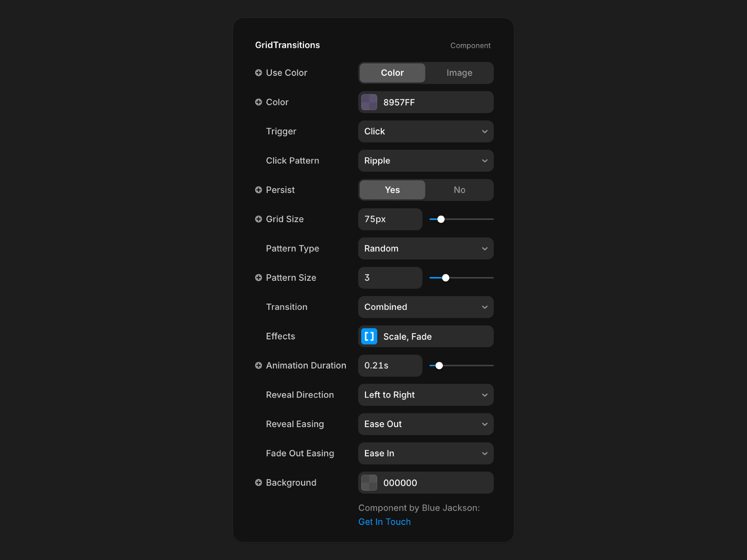Click plus icon next to Pattern Size
The image size is (747, 560).
(x=258, y=277)
